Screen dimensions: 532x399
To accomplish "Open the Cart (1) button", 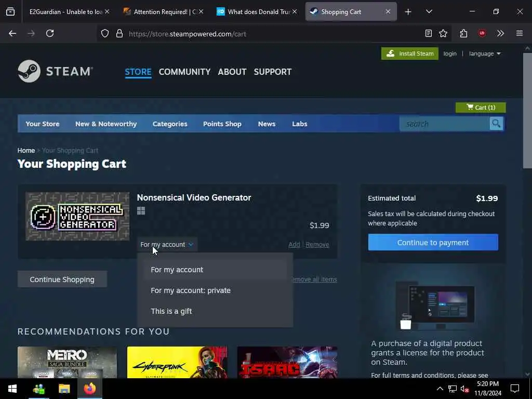I will coord(481,108).
